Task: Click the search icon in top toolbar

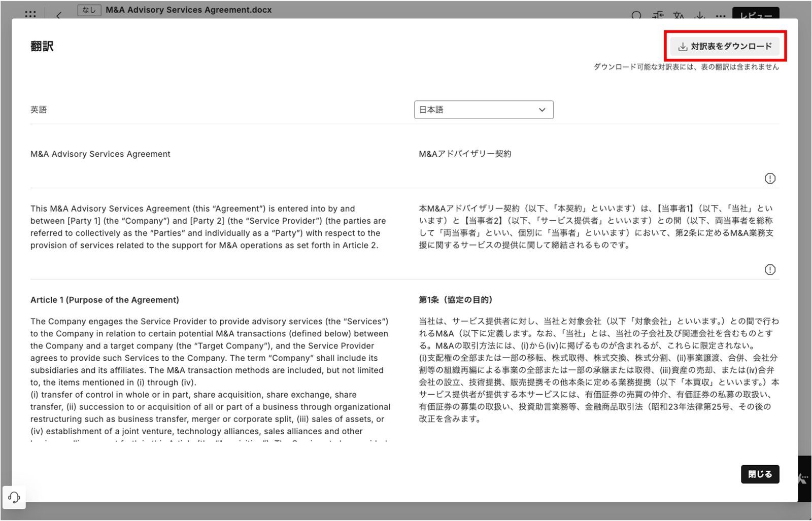Action: point(636,15)
